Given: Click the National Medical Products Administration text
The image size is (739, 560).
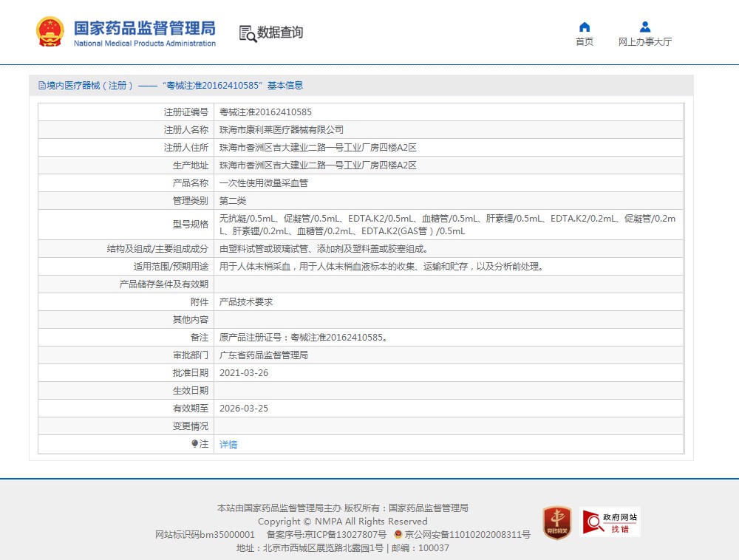Looking at the screenshot, I should point(145,44).
